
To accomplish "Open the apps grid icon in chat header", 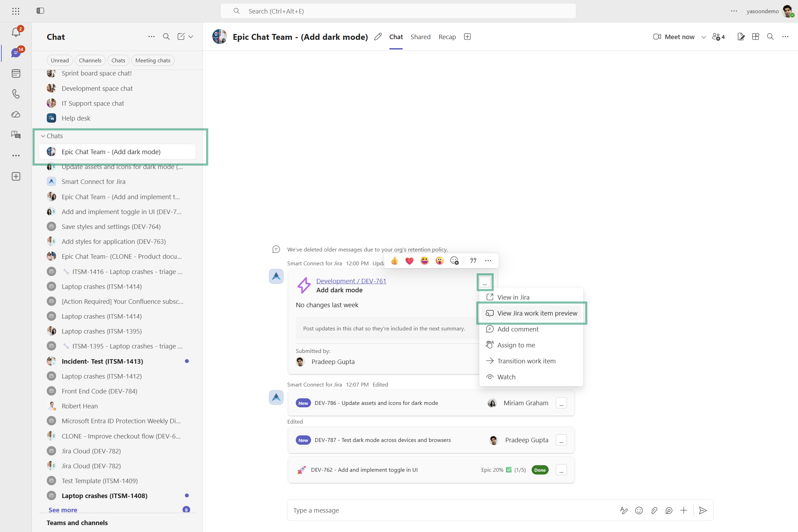I will pos(756,37).
